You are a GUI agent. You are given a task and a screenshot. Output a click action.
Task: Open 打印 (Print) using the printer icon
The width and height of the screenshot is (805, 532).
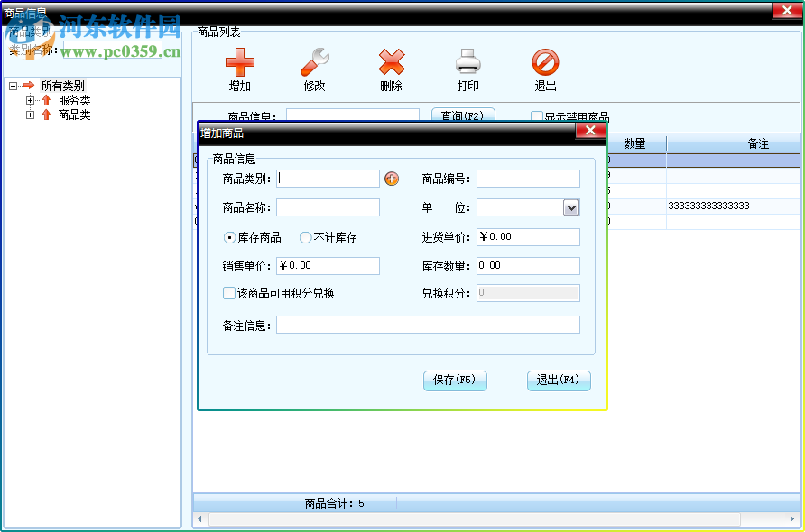(x=468, y=63)
